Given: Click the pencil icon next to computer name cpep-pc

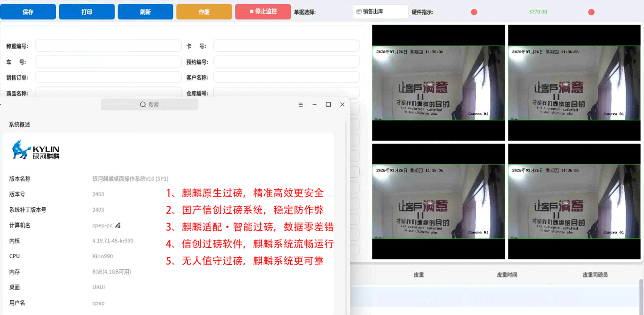Looking at the screenshot, I should click(118, 225).
